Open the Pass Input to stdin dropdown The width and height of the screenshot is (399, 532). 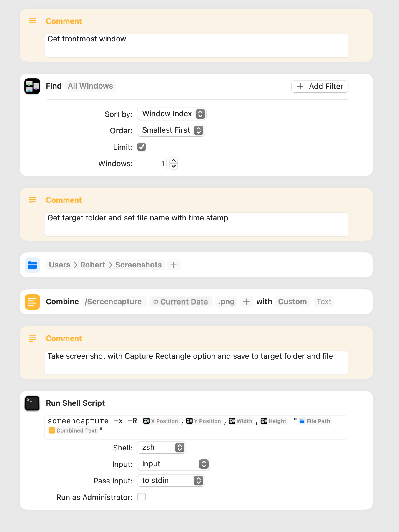coord(171,481)
